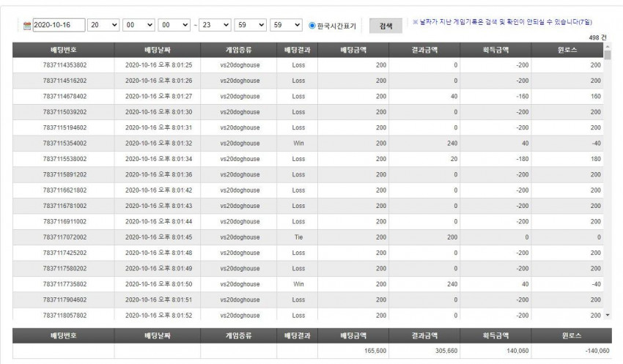Sort by 베팅번호 column header
Viewport: 623px width, 364px height.
coord(64,50)
